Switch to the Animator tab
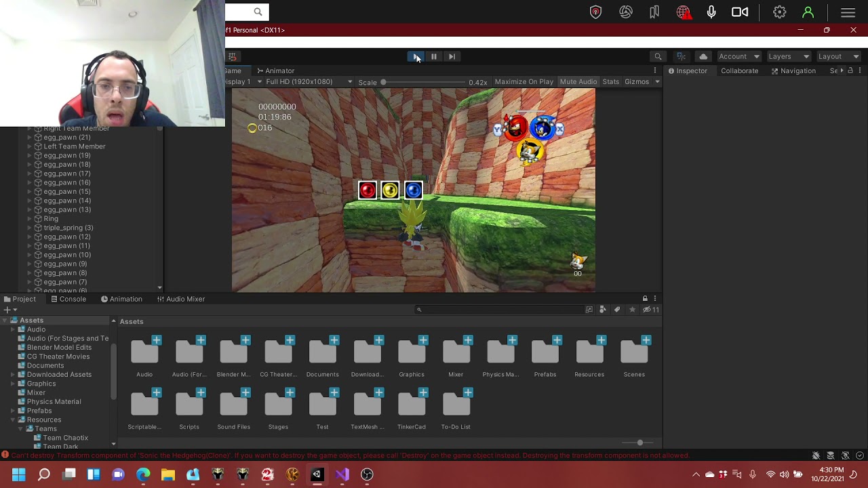Viewport: 868px width, 488px height. [x=275, y=70]
